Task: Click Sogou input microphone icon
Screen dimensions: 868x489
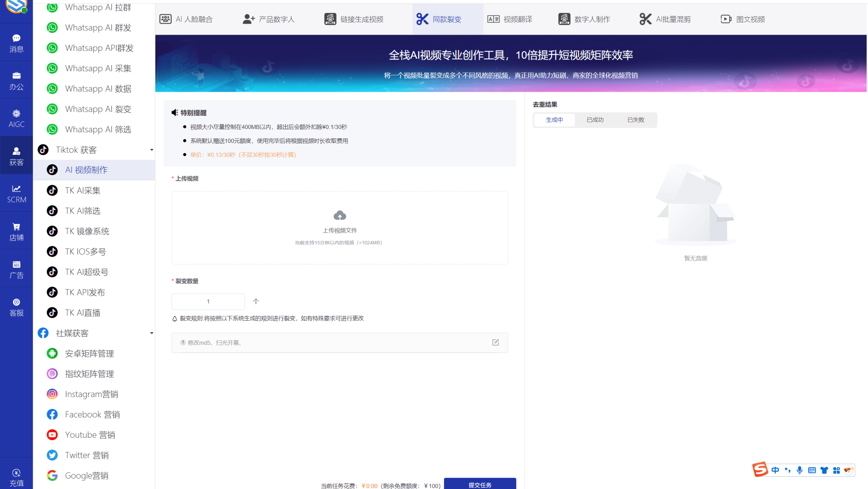Action: pos(799,470)
